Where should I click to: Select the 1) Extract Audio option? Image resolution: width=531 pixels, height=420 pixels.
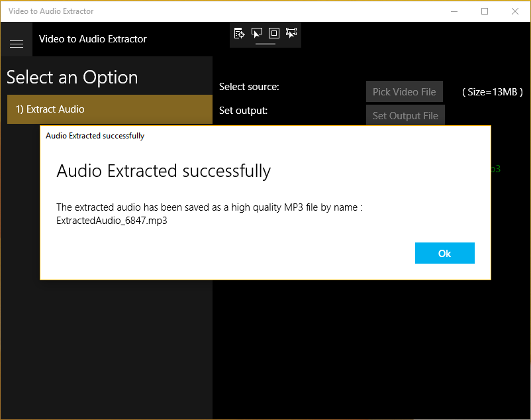(110, 109)
